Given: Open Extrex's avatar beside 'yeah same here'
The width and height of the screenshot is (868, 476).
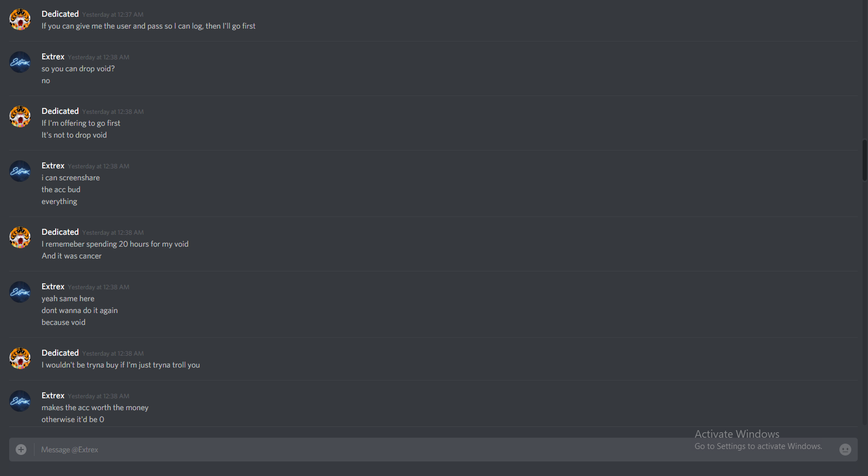Looking at the screenshot, I should (20, 292).
